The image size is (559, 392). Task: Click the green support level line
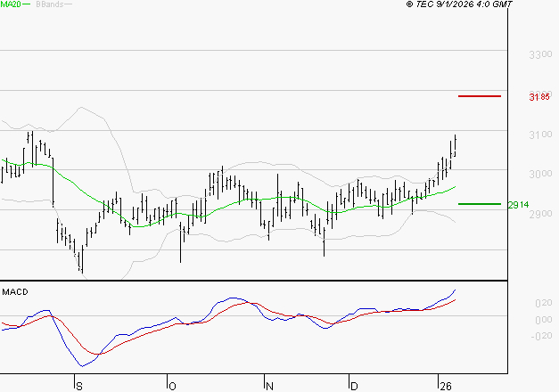click(480, 204)
